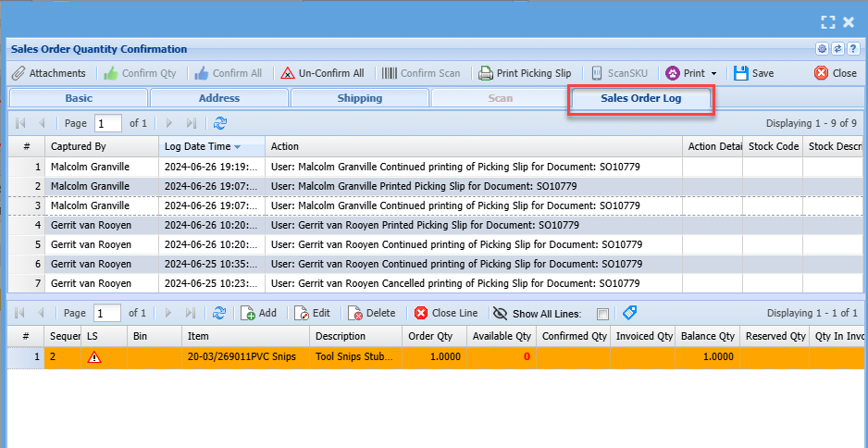Click Print Picking Slip button

point(524,73)
